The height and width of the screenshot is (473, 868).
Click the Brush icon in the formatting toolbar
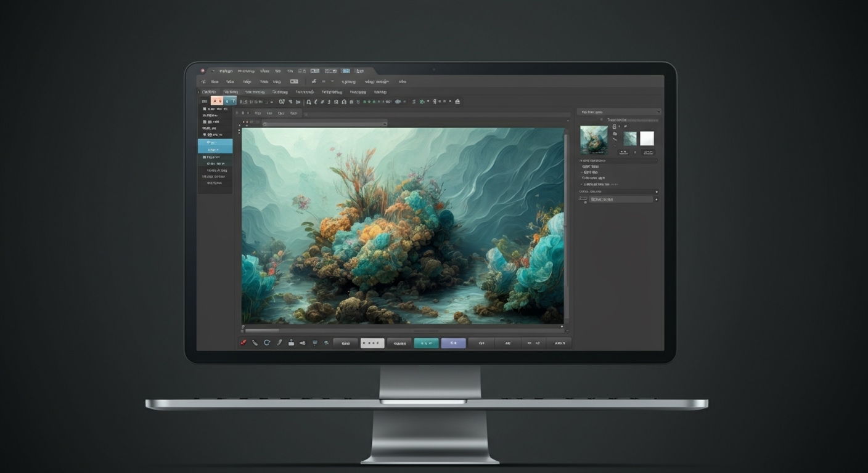(x=322, y=102)
